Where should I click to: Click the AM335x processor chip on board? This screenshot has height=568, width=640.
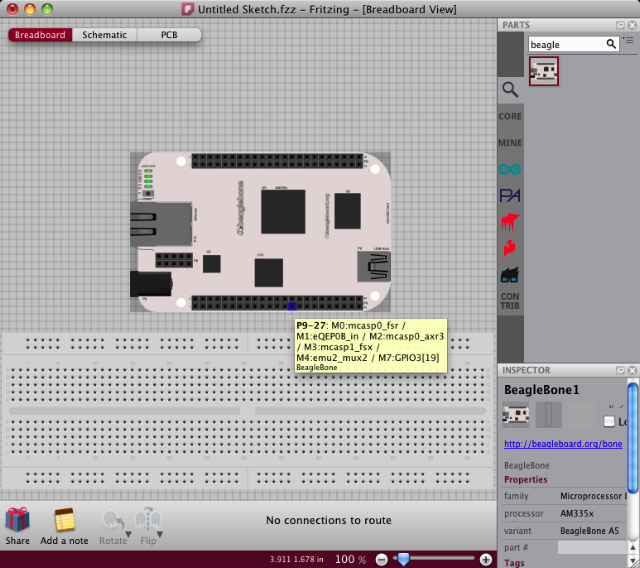tap(283, 211)
